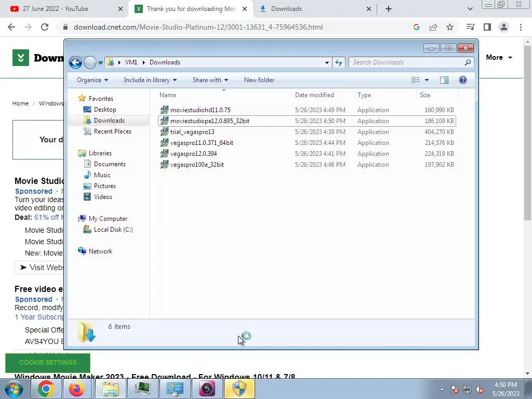Select the vegaspro11.0.371_64bit file icon
This screenshot has height=399, width=532.
[164, 142]
